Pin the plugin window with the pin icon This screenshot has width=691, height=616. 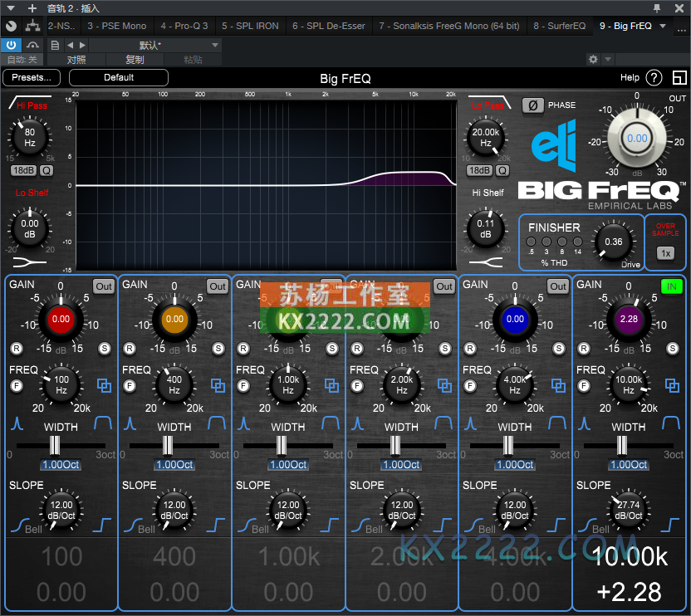657,8
